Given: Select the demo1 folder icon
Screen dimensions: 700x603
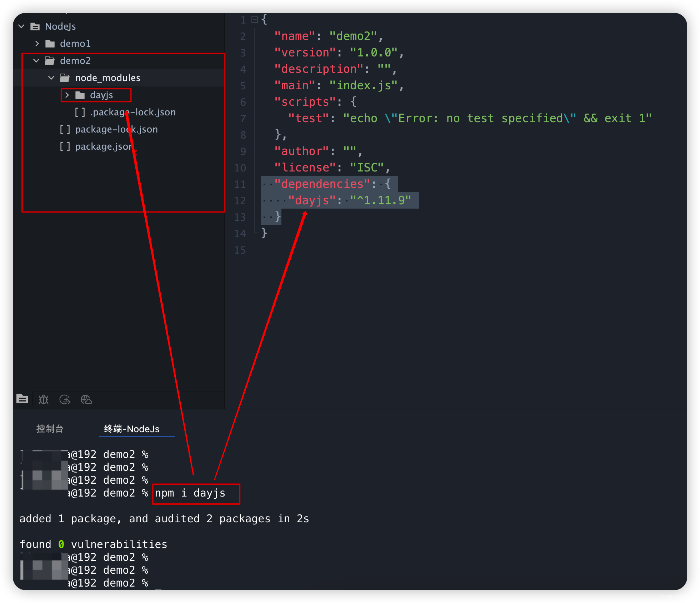Looking at the screenshot, I should 50,44.
